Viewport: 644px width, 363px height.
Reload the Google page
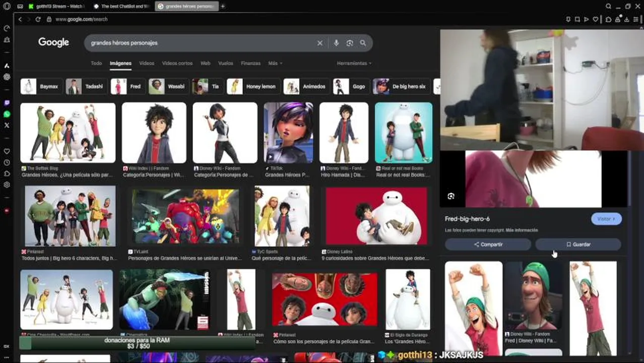click(x=38, y=19)
